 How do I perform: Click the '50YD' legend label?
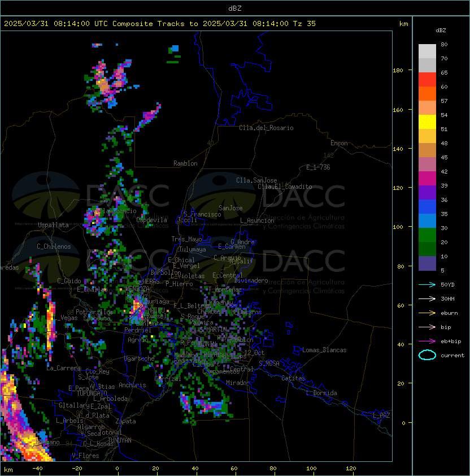coord(447,285)
